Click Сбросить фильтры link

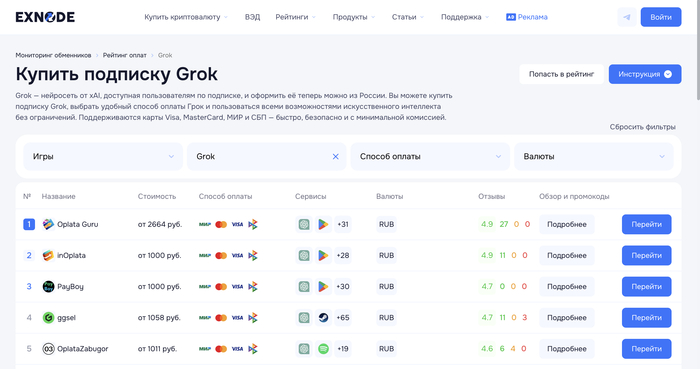point(642,127)
